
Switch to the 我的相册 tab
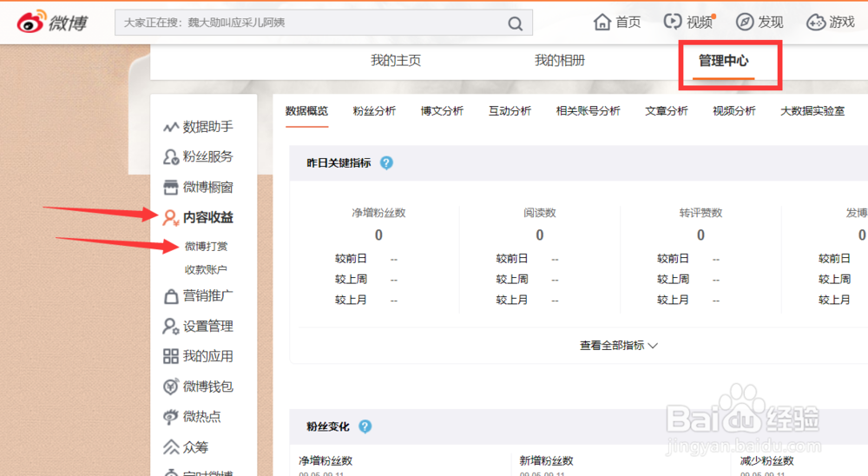pos(560,61)
